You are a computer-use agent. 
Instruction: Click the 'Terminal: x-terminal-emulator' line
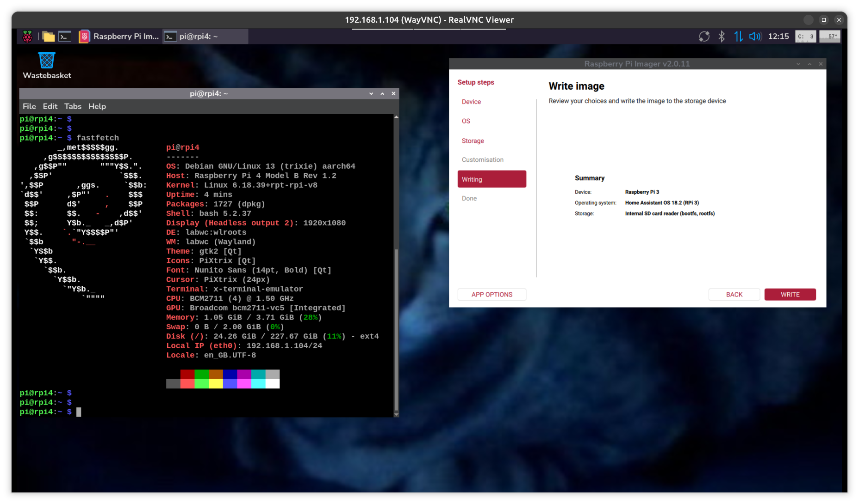235,289
